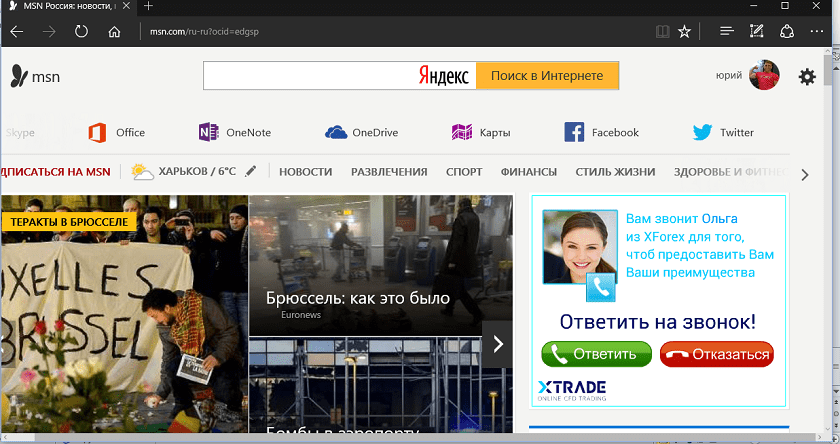
Task: Click the ПОДПИСАТЬСЯ НА MSN link
Action: [x=55, y=172]
